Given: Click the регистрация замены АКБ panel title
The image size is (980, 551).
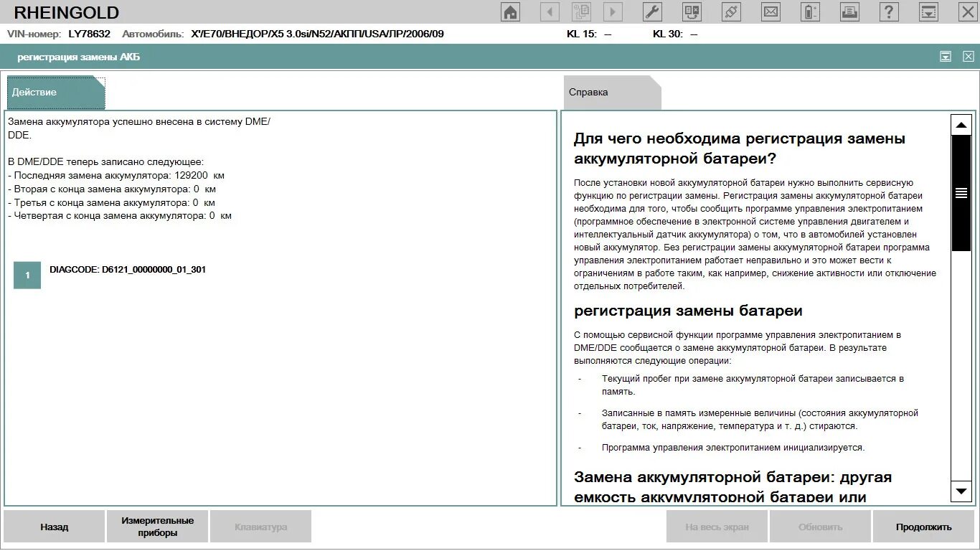Looking at the screenshot, I should [79, 57].
